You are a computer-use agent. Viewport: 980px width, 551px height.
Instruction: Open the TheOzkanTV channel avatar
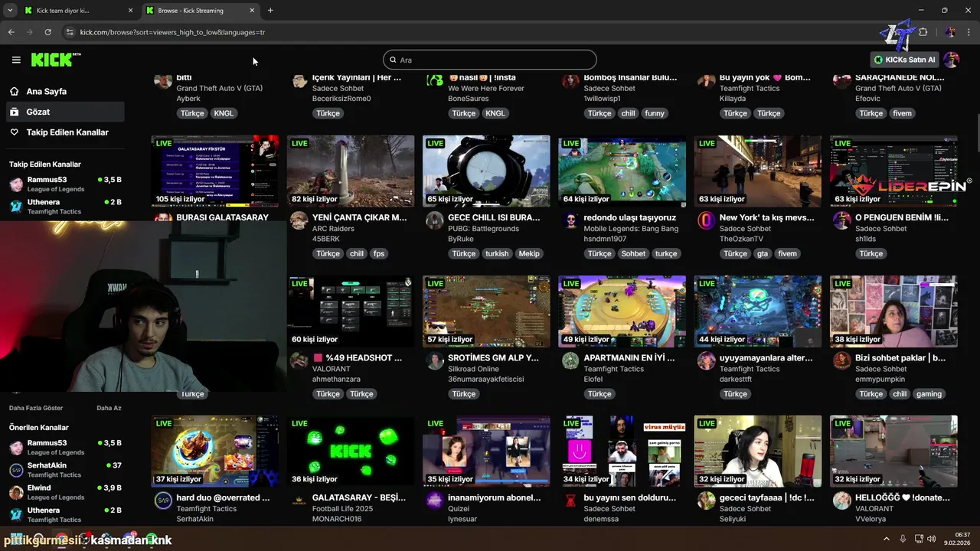(706, 221)
